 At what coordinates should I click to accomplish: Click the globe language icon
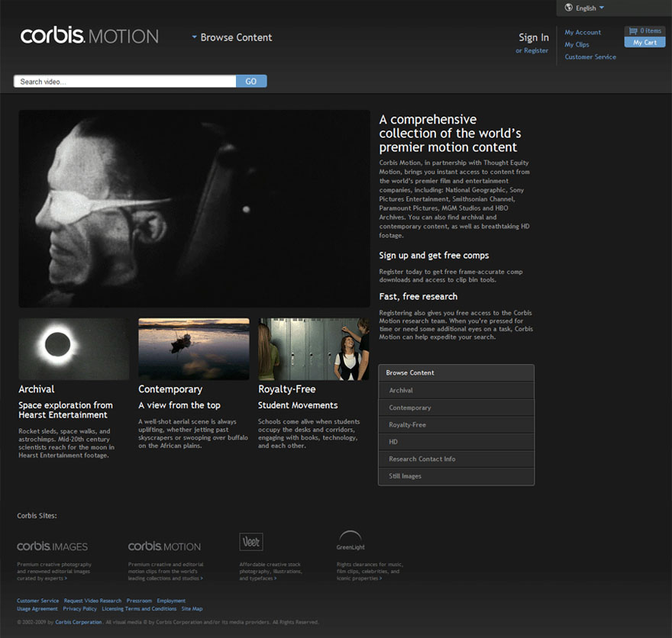tap(569, 8)
